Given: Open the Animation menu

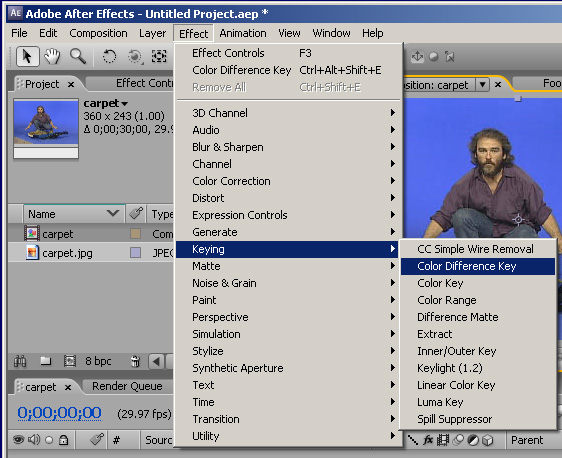Looking at the screenshot, I should pos(243,33).
